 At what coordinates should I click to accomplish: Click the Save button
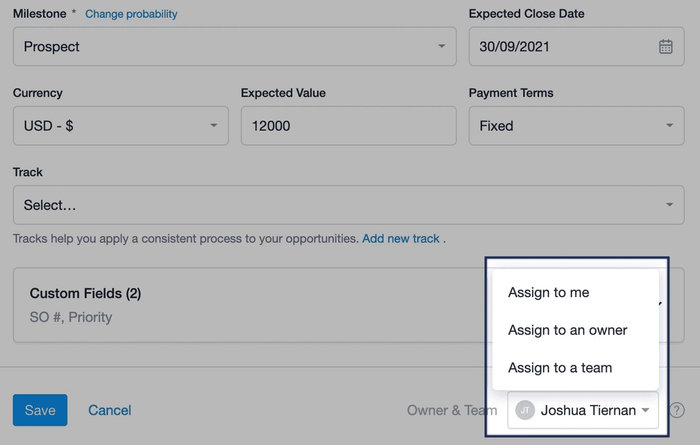[x=40, y=410]
